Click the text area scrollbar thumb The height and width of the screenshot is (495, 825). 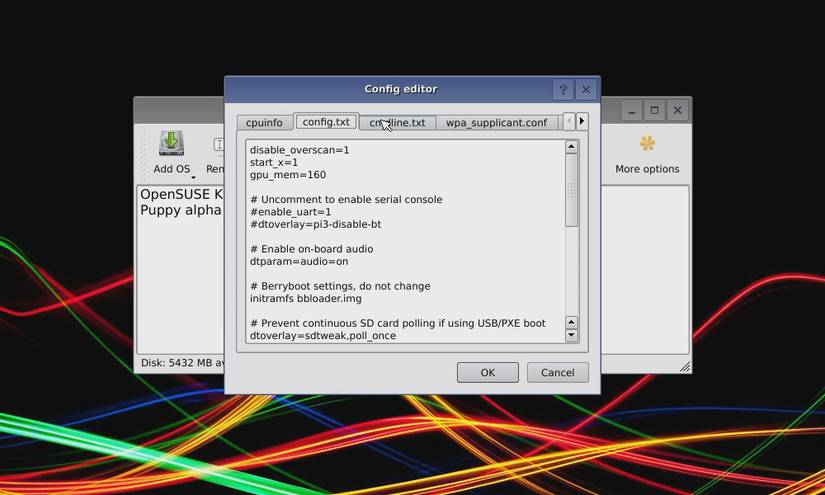pyautogui.click(x=571, y=190)
